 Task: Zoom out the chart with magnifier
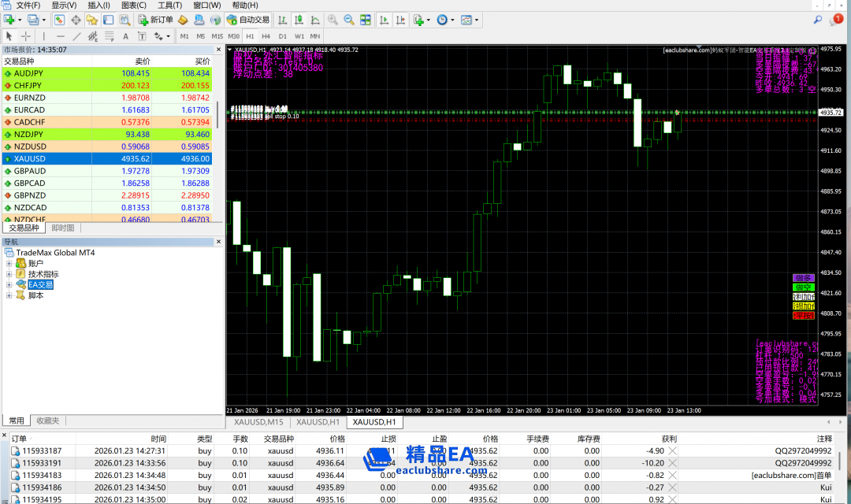(x=348, y=20)
